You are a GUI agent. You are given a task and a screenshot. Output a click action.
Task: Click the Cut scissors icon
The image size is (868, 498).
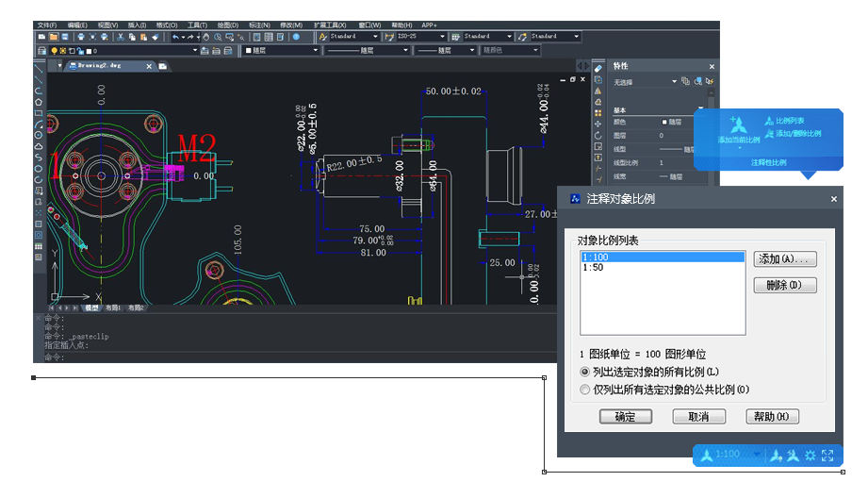tap(119, 37)
